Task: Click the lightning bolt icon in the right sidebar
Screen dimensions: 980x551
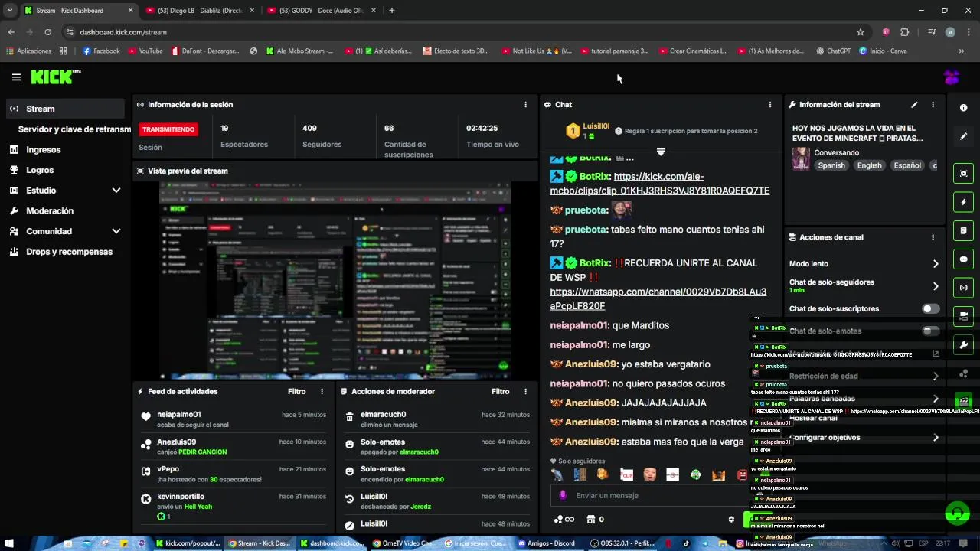Action: point(964,202)
